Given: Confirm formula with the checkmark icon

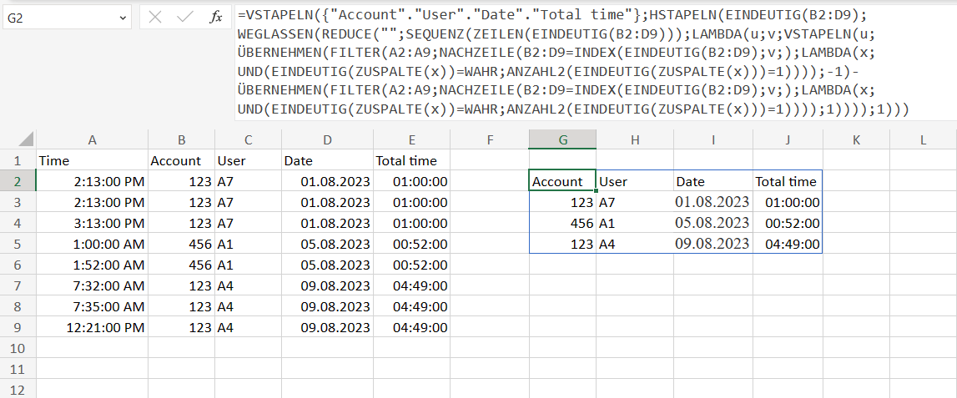Looking at the screenshot, I should click(x=185, y=18).
